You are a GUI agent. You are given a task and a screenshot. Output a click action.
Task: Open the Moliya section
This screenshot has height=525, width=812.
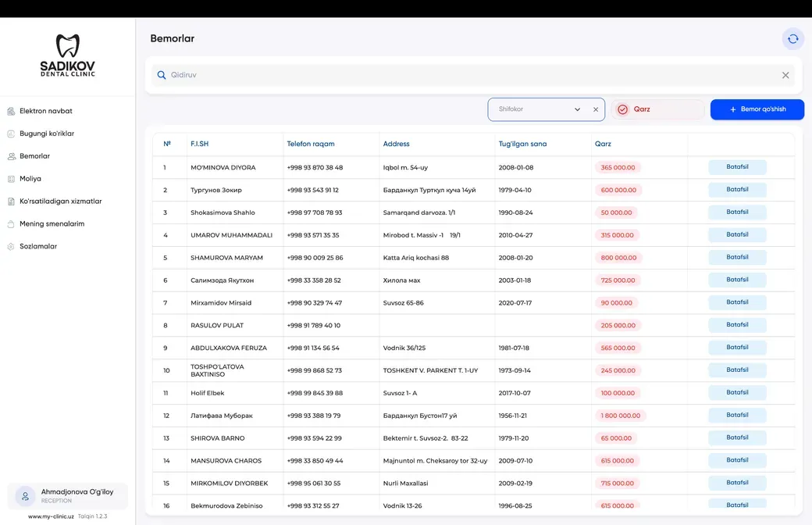pyautogui.click(x=30, y=179)
